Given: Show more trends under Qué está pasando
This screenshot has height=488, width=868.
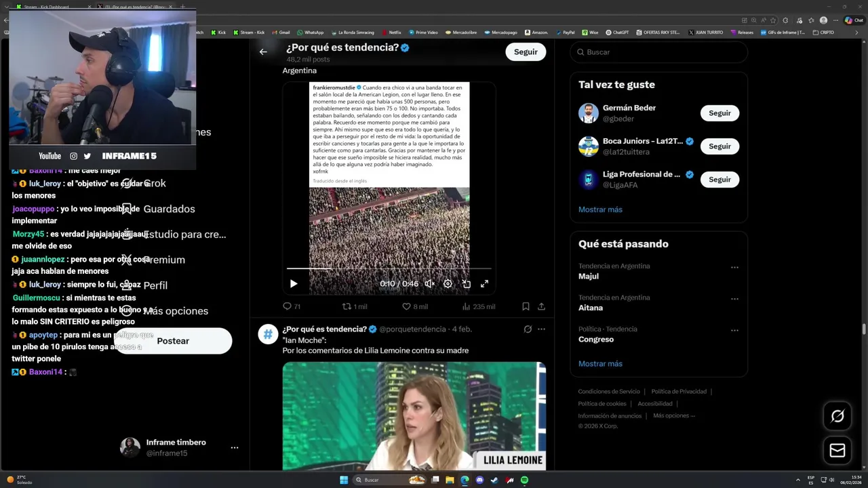Looking at the screenshot, I should (x=600, y=364).
